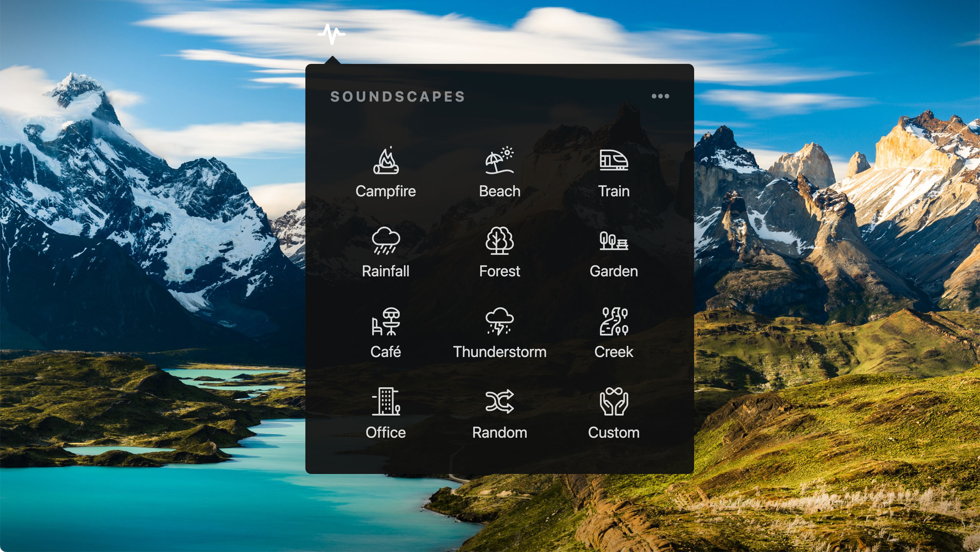Click the Thunderstorm label

(x=499, y=352)
